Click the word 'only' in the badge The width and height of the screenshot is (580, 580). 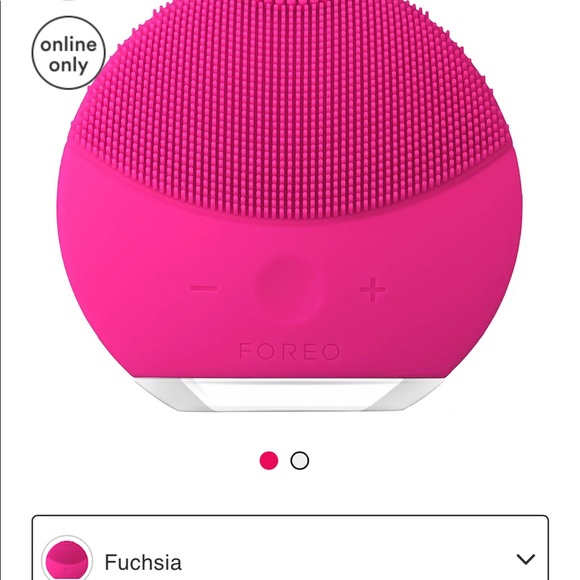pyautogui.click(x=68, y=66)
